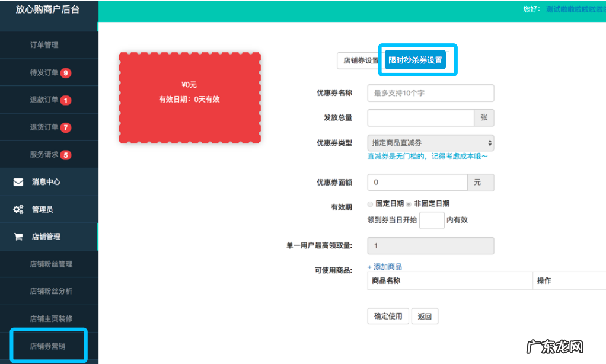
Task: Select the 店铺管理 shopping cart icon
Action: (18, 237)
